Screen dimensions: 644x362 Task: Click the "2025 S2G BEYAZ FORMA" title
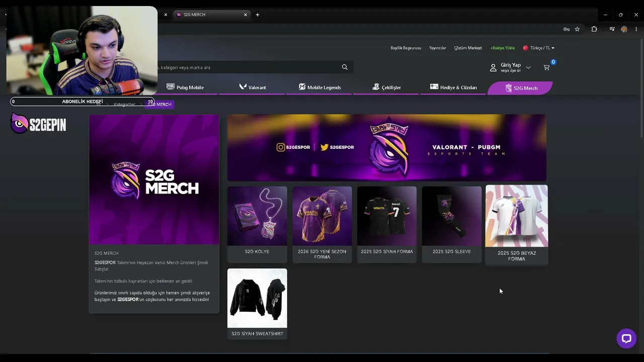coord(517,256)
